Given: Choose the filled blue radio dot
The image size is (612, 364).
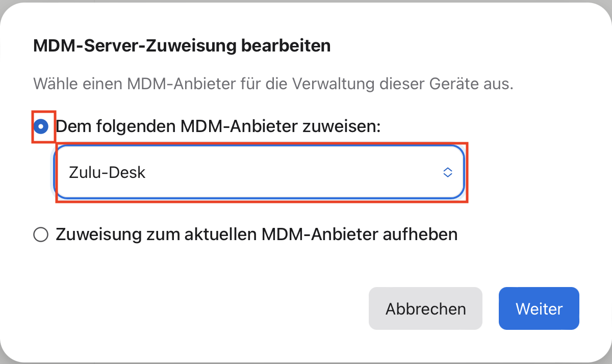Looking at the screenshot, I should [41, 126].
